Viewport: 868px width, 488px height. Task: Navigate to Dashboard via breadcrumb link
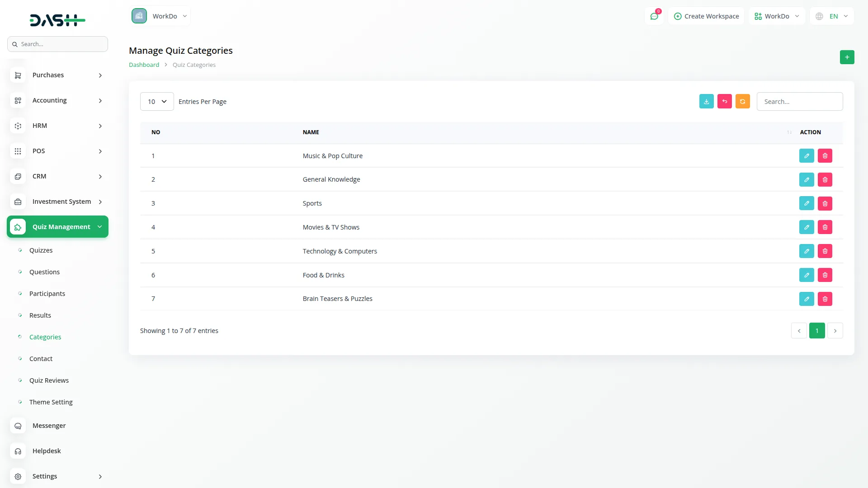144,65
